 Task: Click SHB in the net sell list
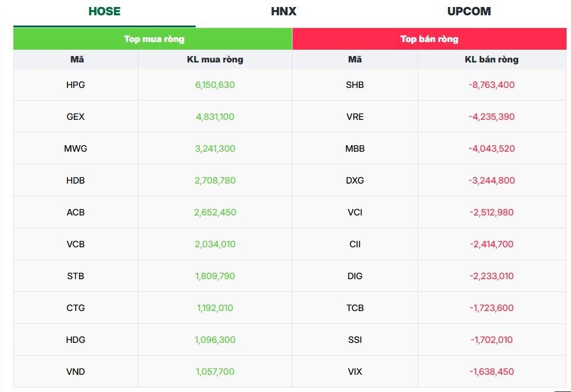click(x=355, y=85)
